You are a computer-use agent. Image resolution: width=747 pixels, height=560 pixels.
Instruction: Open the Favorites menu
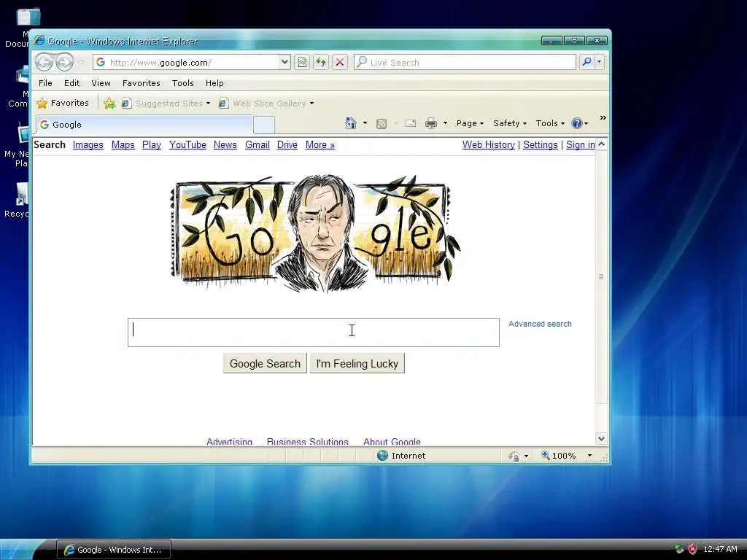[x=141, y=83]
